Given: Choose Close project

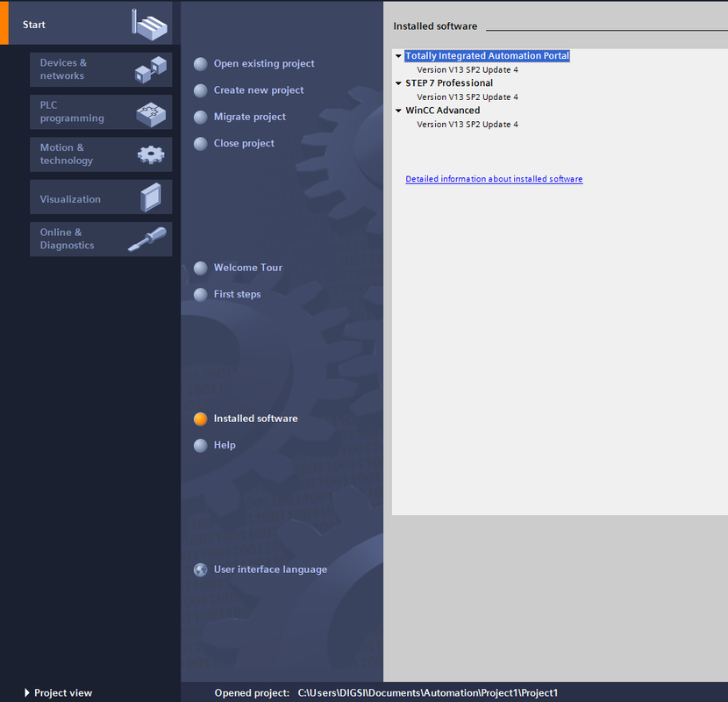Looking at the screenshot, I should [x=244, y=143].
